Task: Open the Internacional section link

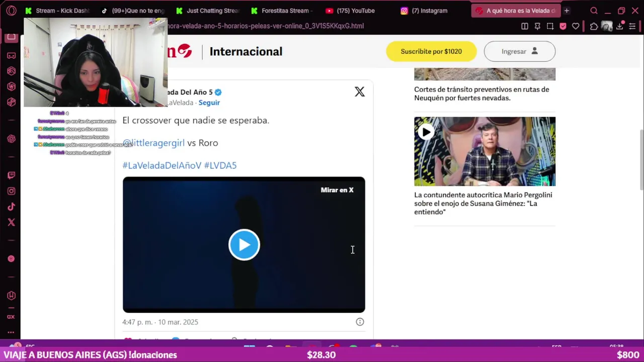Action: (x=246, y=51)
